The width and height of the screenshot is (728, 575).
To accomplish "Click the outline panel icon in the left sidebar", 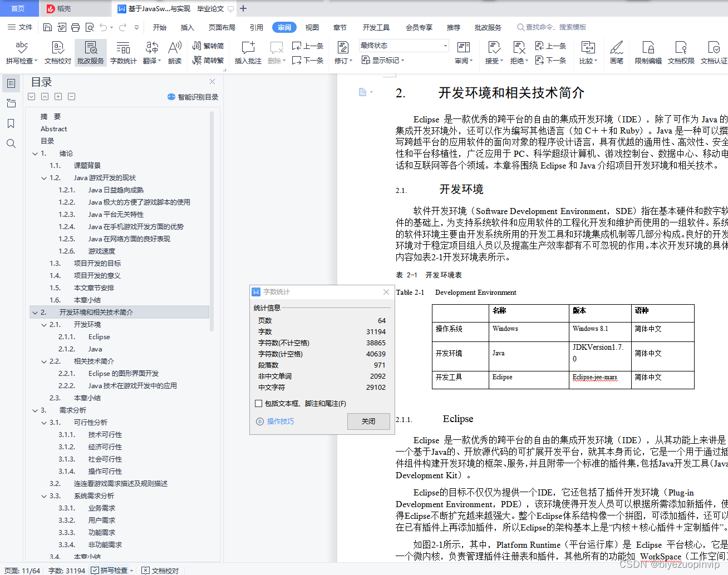I will (x=11, y=83).
